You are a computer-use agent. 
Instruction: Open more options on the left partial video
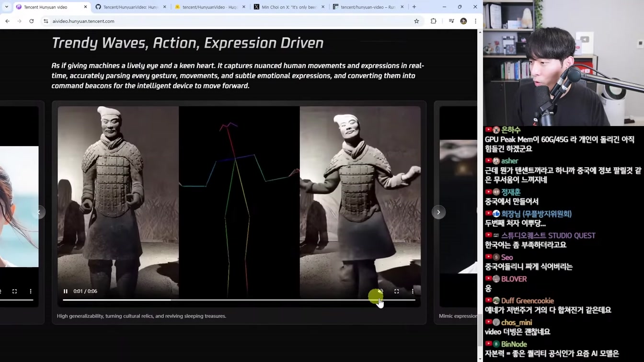(31, 291)
